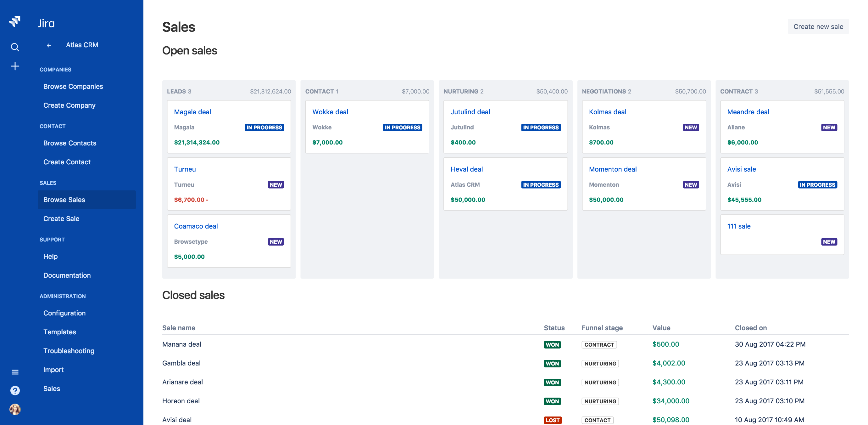Image resolution: width=868 pixels, height=425 pixels.
Task: Open the Meandre deal under Contract
Action: click(x=748, y=112)
